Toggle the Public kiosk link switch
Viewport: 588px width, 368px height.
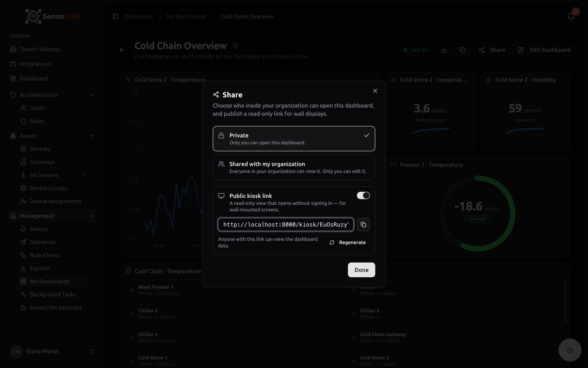pos(363,195)
